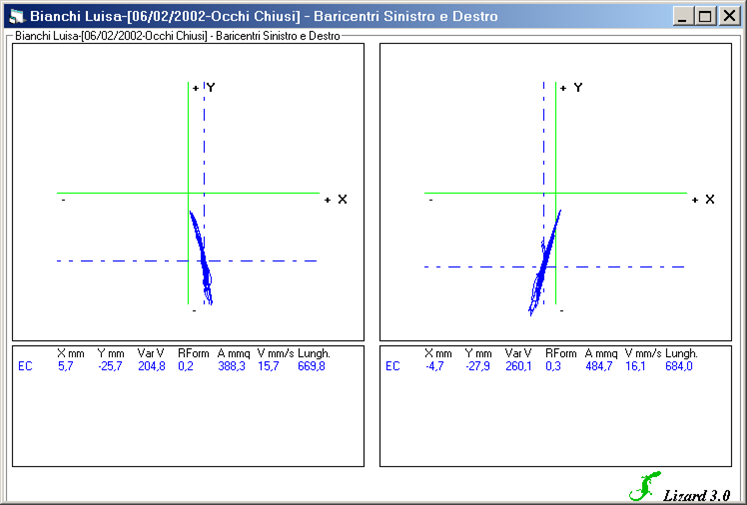Minimize the Baricentri window
This screenshot has width=747, height=505.
tap(684, 16)
